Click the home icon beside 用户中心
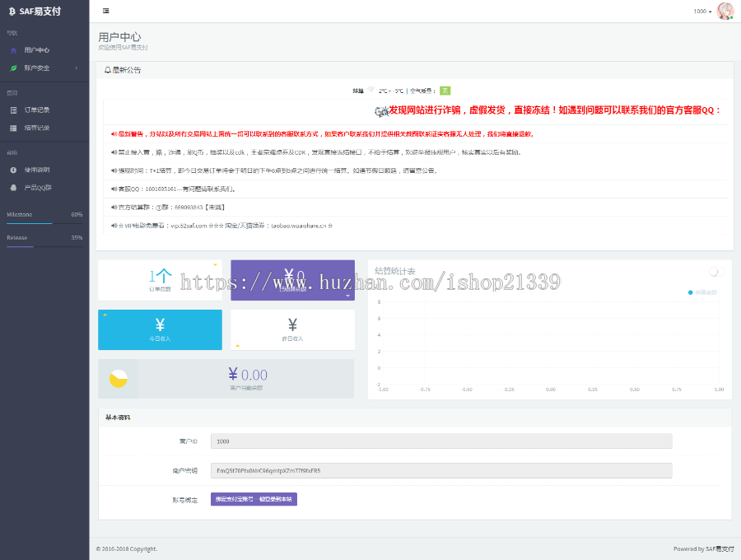This screenshot has width=741, height=560. coord(14,50)
